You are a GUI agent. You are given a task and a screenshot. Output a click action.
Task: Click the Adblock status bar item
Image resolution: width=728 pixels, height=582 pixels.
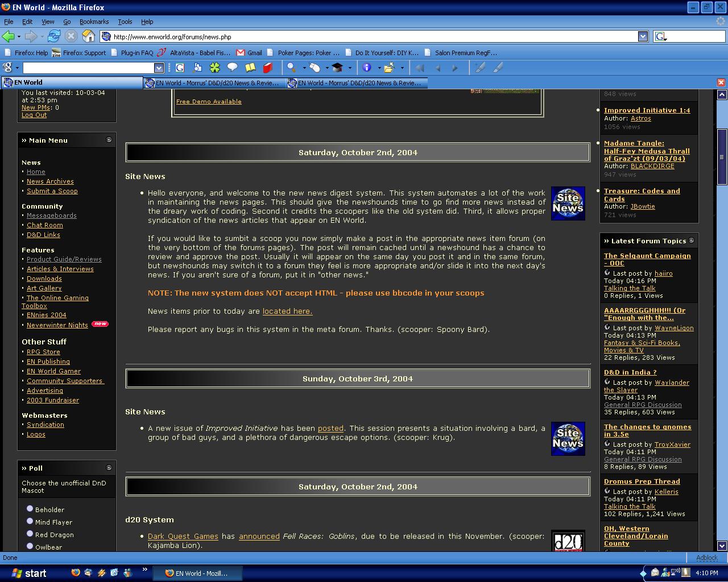click(x=707, y=558)
